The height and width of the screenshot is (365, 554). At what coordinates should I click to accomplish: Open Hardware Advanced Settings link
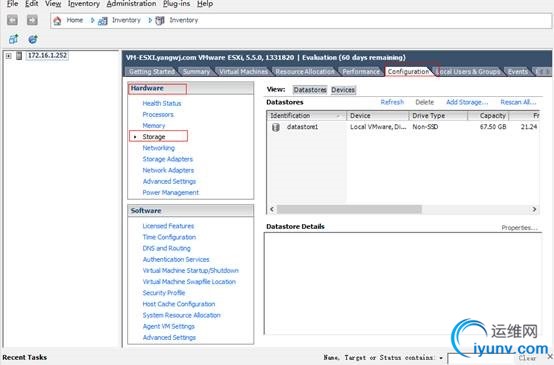(x=169, y=181)
